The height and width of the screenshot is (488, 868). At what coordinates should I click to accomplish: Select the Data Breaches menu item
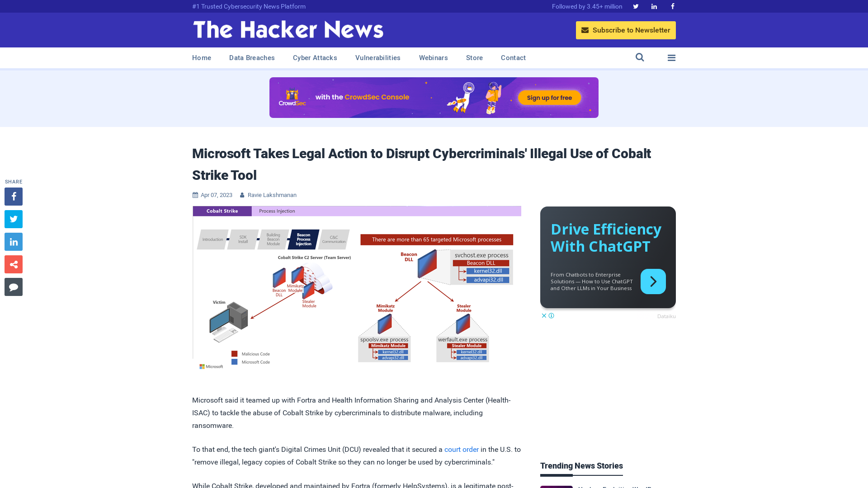[251, 57]
